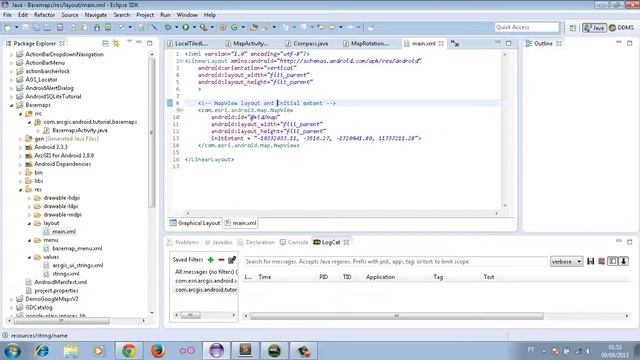Expand the gen folder

tap(20, 139)
